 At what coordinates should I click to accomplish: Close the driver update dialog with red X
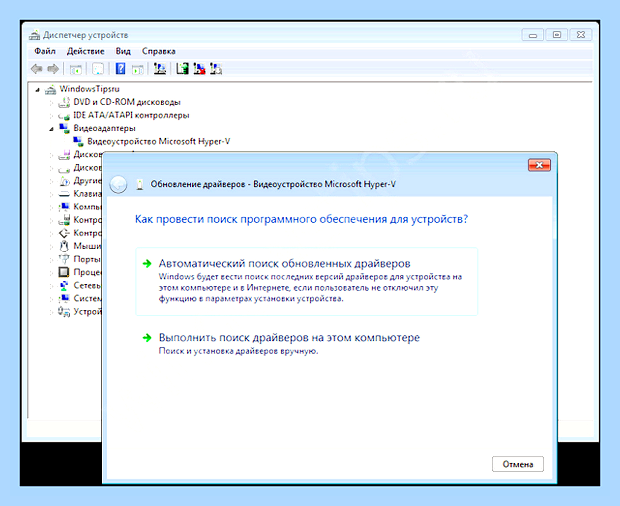point(539,165)
